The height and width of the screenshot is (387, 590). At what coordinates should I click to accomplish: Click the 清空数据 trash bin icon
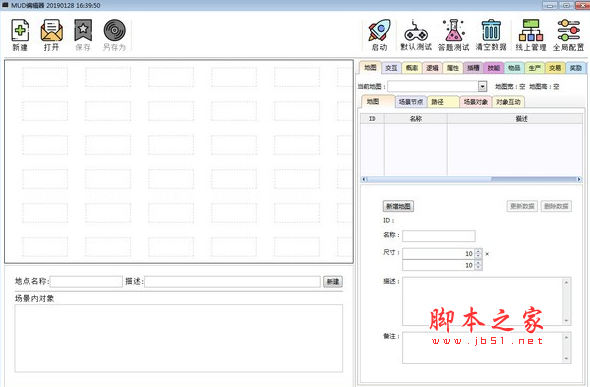491,35
